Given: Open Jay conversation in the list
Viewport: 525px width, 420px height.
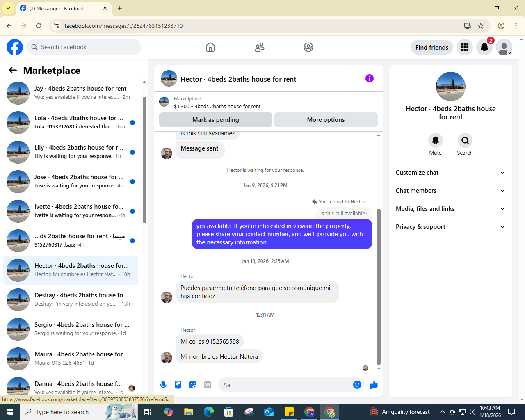Looking at the screenshot, I should click(x=71, y=93).
